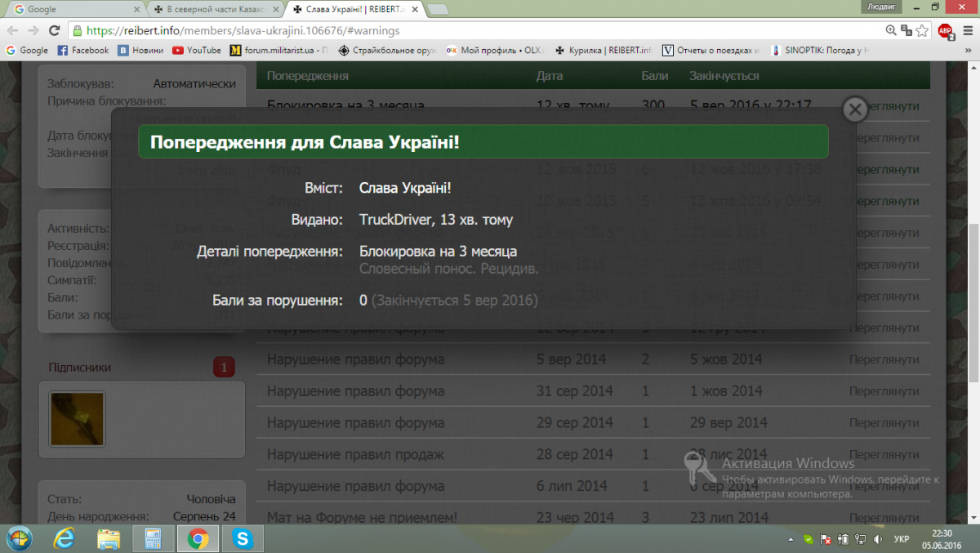The image size is (980, 553).
Task: Open a new browser tab
Action: tap(437, 10)
